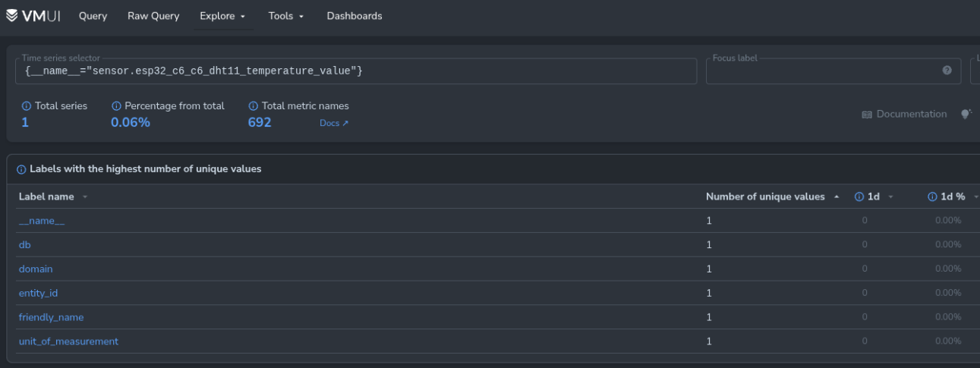980x368 pixels.
Task: Open the Dashboards page
Action: (355, 16)
